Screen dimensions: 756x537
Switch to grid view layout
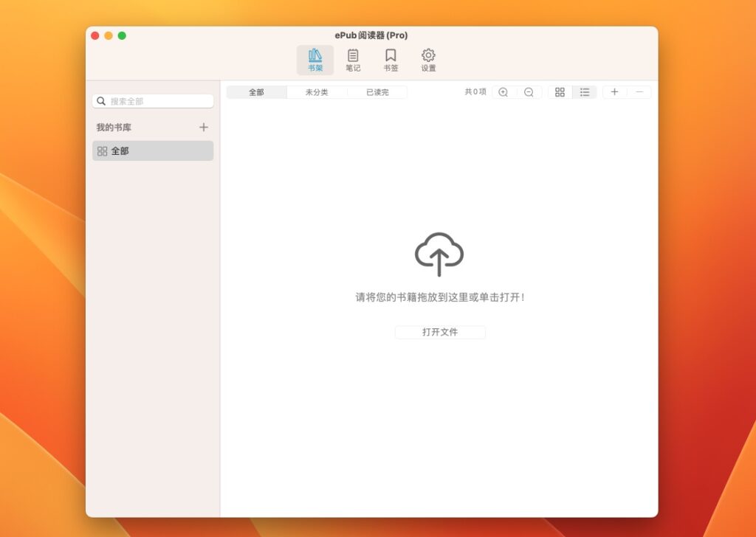click(x=560, y=91)
